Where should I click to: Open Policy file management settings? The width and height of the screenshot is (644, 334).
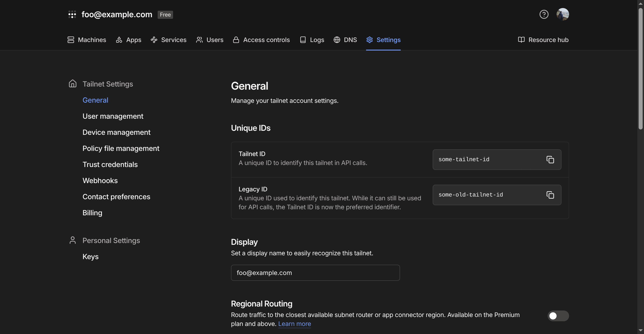click(x=121, y=148)
